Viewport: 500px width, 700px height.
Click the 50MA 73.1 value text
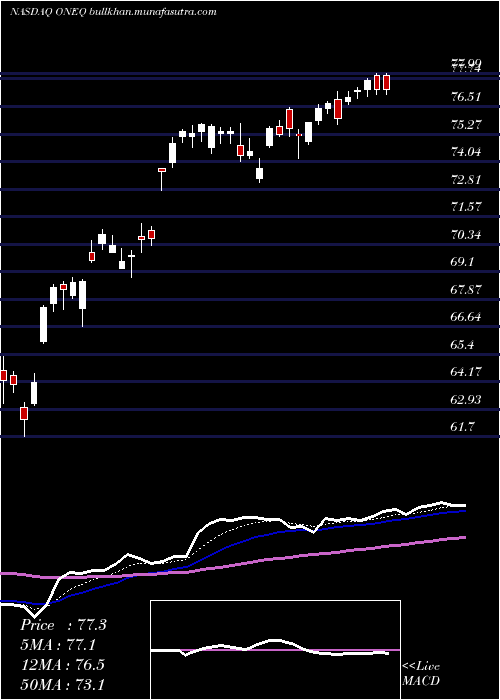coord(62,684)
